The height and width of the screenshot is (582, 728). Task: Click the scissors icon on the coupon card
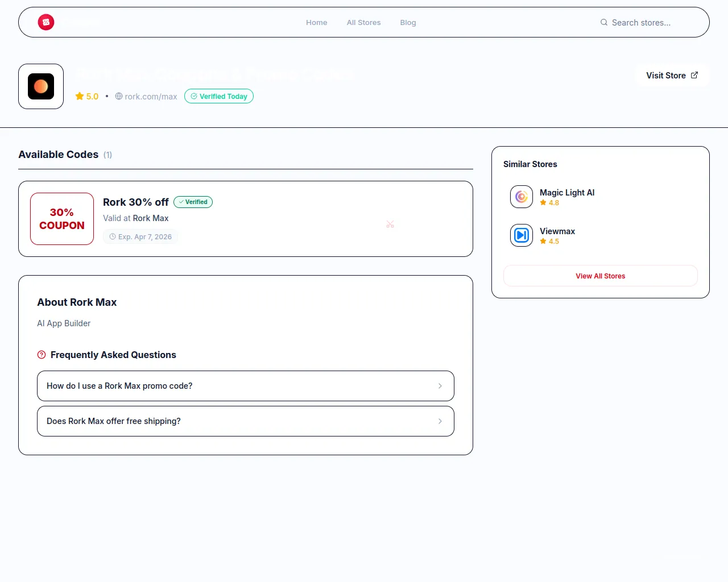coord(390,224)
